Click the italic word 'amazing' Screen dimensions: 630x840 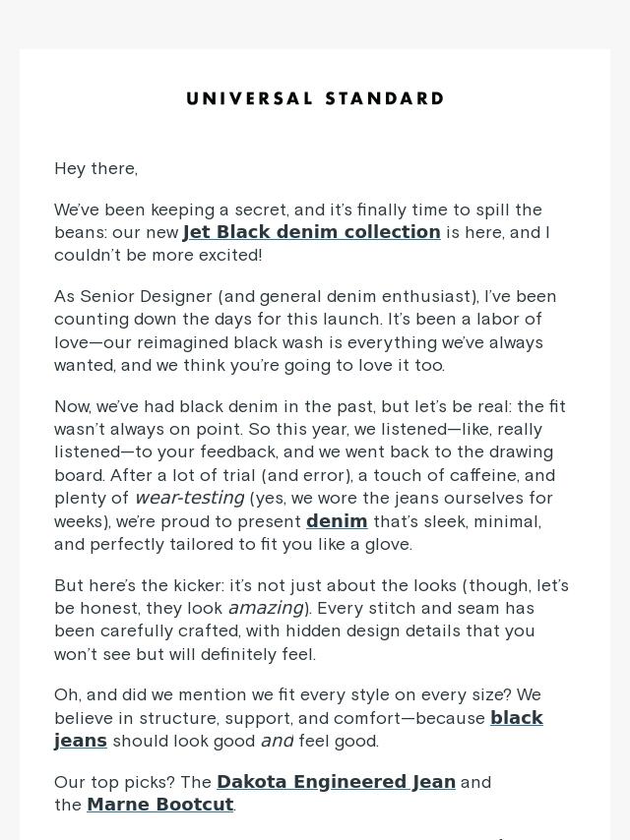(x=267, y=608)
